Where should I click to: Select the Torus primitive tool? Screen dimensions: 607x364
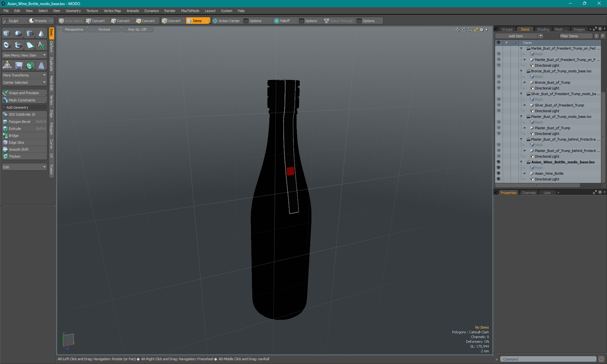click(x=7, y=45)
